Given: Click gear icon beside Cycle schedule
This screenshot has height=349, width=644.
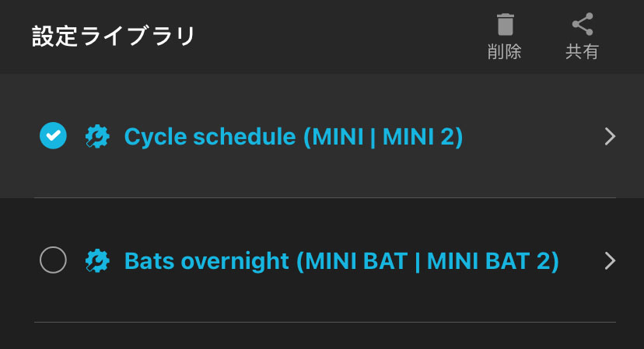Looking at the screenshot, I should pos(97,137).
